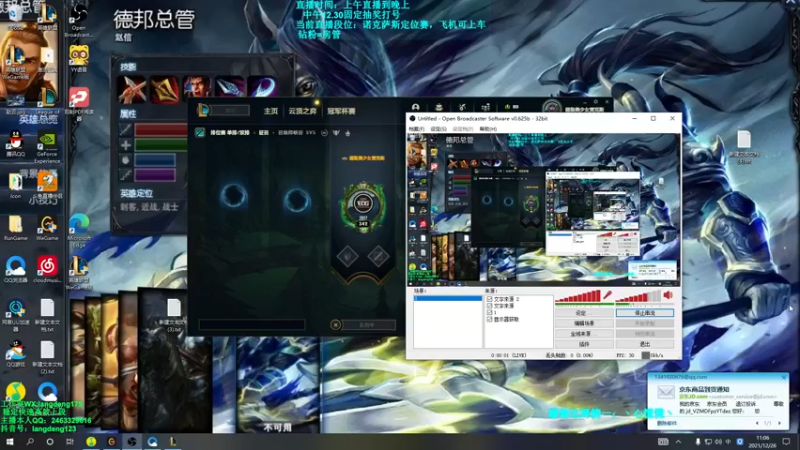Viewport: 800px width, 450px height.
Task: Cancel matchmaking with the X button in League
Action: (x=335, y=324)
